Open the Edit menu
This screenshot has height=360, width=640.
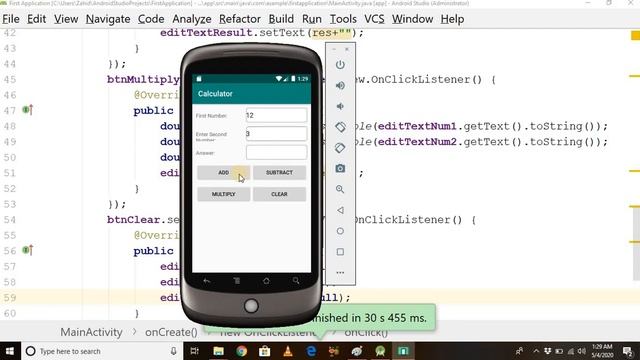(36, 19)
